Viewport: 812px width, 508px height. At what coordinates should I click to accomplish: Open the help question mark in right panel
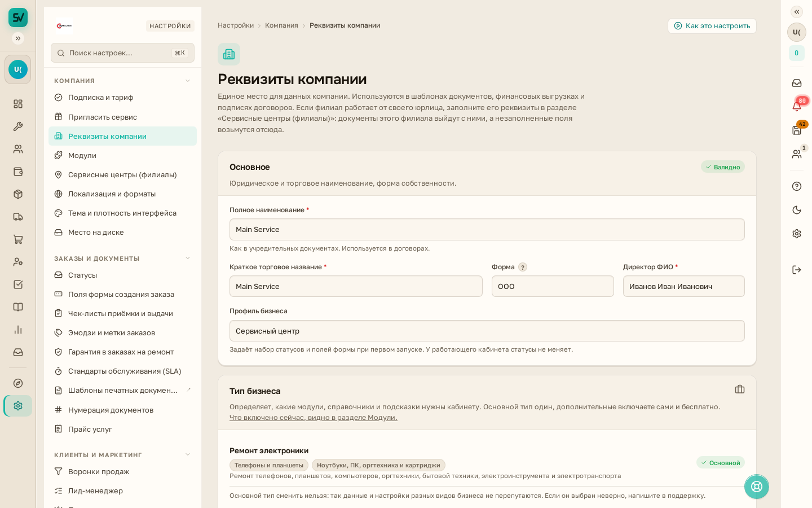click(797, 186)
